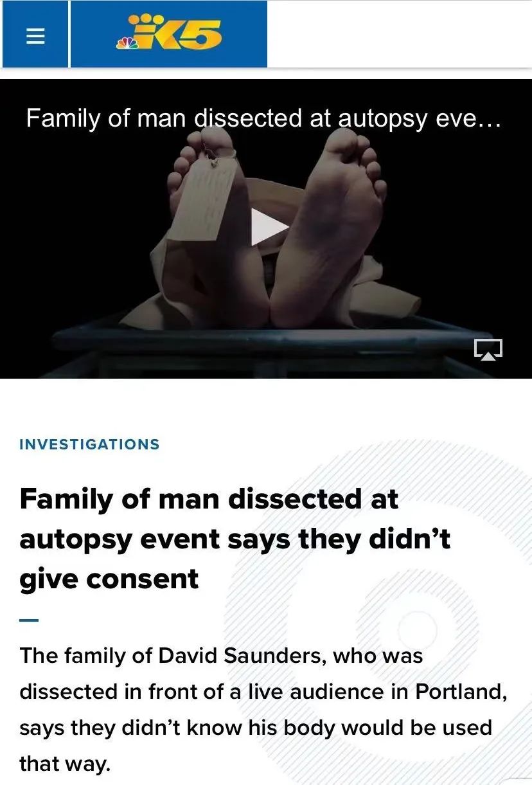This screenshot has height=785, width=532.
Task: Click the video thumbnail showing the gurney
Action: (266, 229)
